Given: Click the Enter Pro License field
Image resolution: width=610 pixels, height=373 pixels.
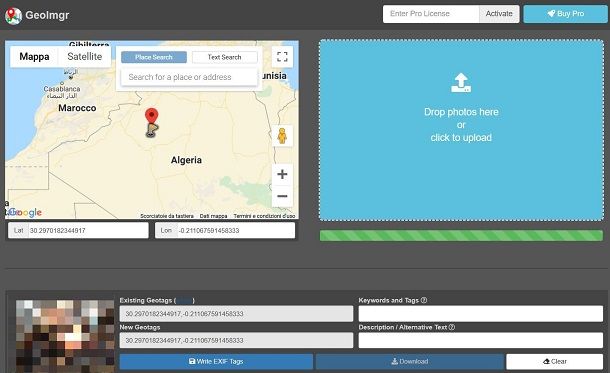Looking at the screenshot, I should (x=431, y=14).
